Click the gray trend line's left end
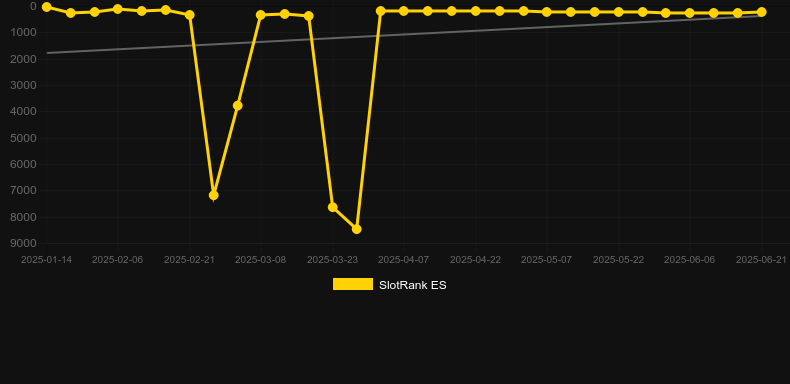The width and height of the screenshot is (790, 384). [48, 53]
